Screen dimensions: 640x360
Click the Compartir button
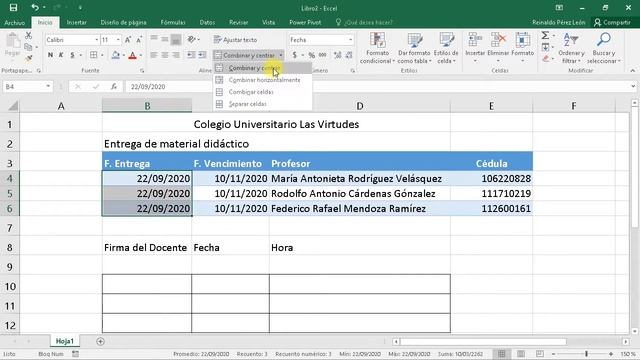(612, 22)
